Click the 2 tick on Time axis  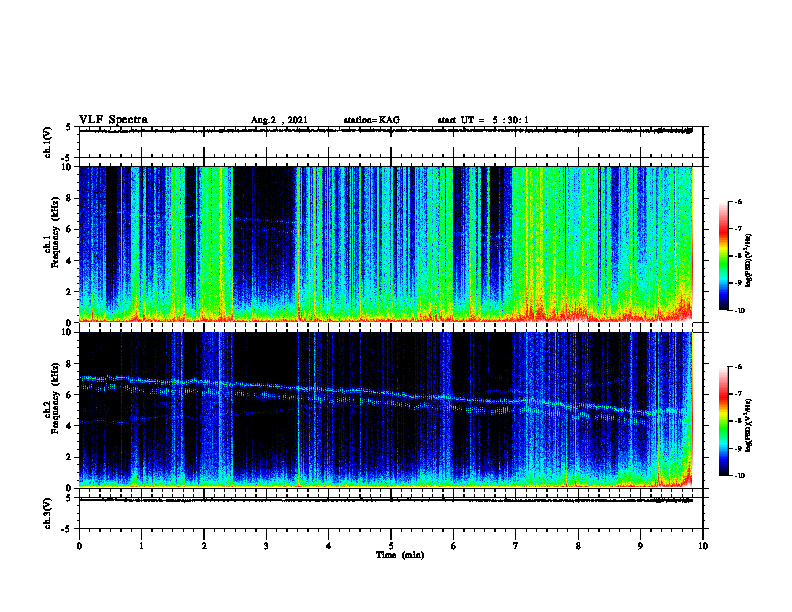pos(204,546)
